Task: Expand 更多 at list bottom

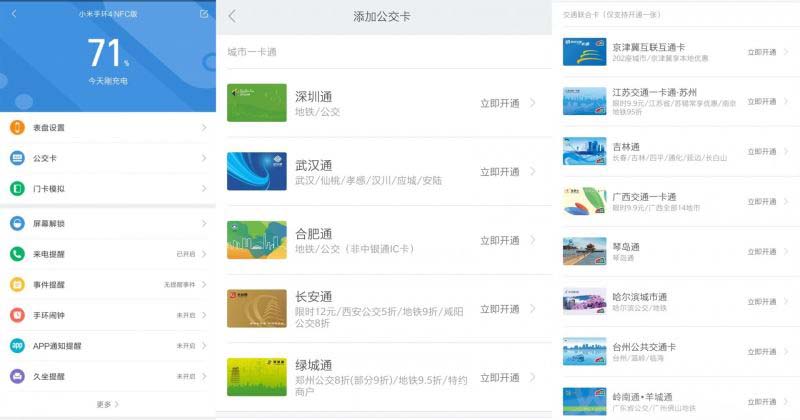Action: 107,404
